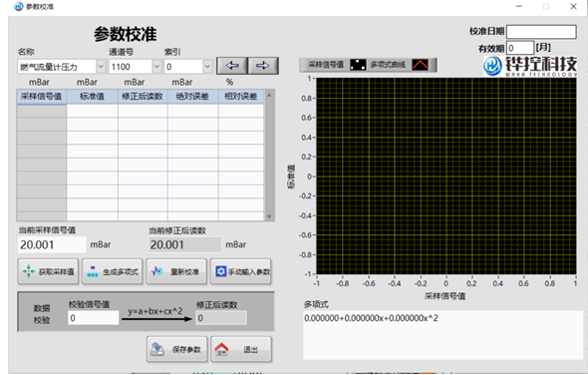
Task: Click the 采样信号值 column header
Action: [x=42, y=97]
